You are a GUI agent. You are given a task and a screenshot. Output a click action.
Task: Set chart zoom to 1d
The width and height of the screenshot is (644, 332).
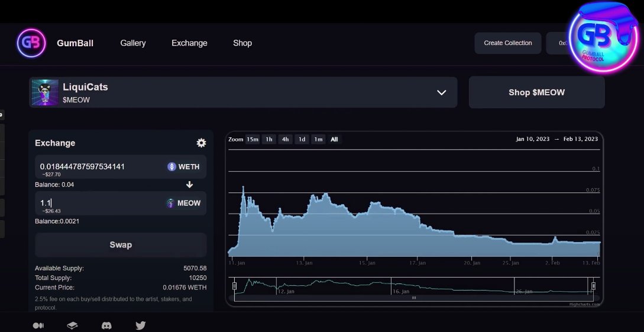click(x=302, y=139)
